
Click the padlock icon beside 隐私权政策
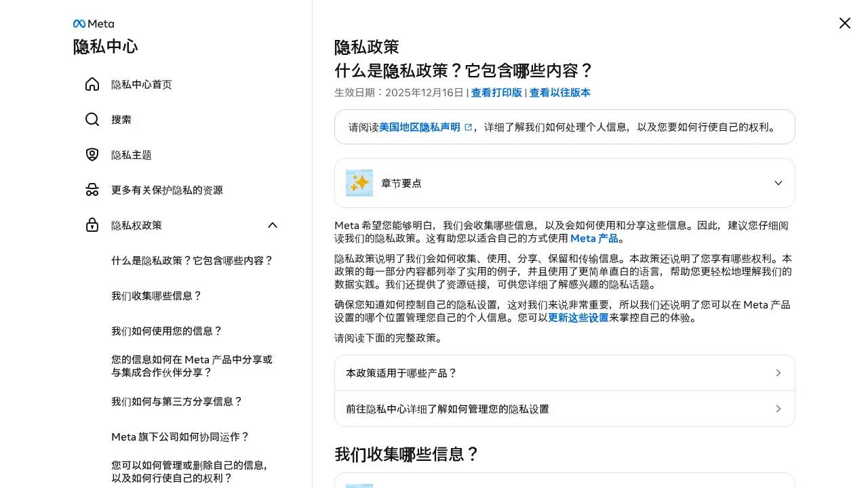tap(92, 225)
